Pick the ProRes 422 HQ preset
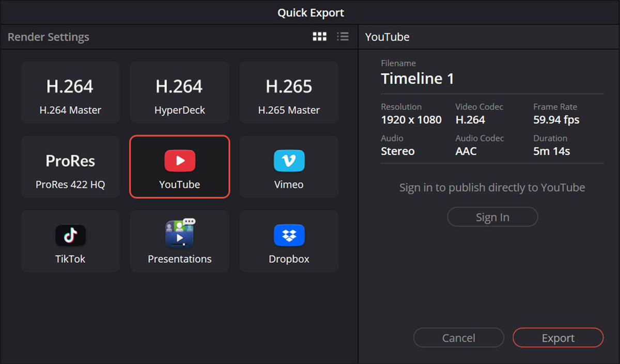 coord(70,167)
